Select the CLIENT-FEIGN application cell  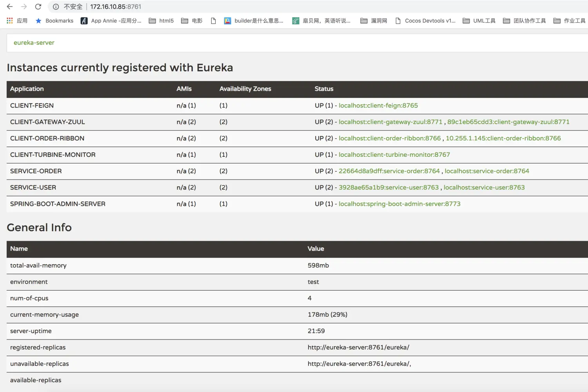coord(32,105)
